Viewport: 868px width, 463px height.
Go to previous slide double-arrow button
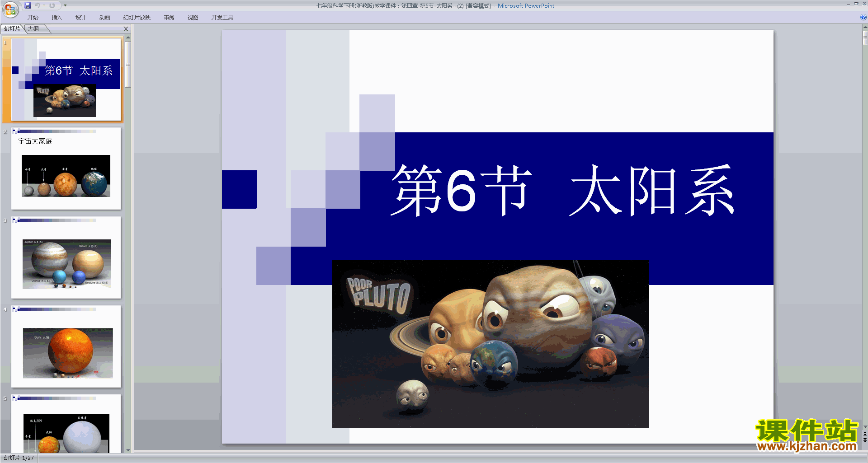pos(865,434)
